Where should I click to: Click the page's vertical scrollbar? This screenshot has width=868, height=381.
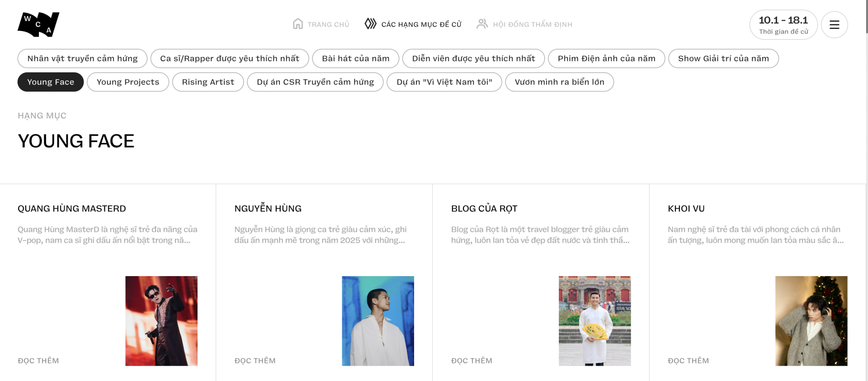(866, 18)
